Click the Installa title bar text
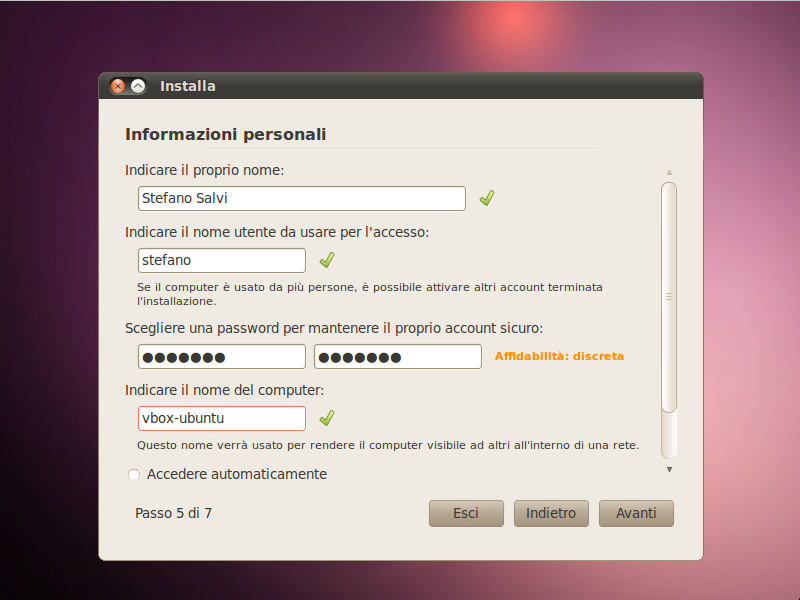 pos(188,86)
